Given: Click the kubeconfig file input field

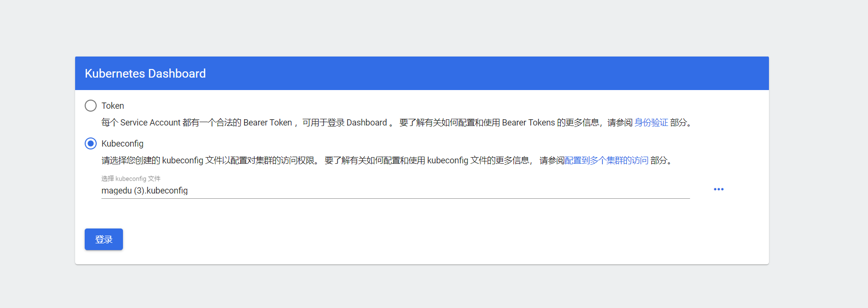Looking at the screenshot, I should [x=395, y=191].
